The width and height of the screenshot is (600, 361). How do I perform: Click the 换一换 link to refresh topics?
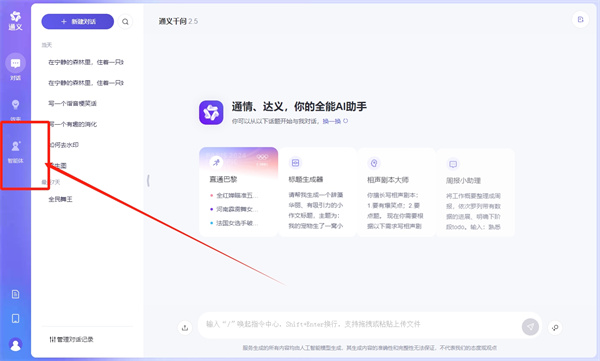click(331, 121)
